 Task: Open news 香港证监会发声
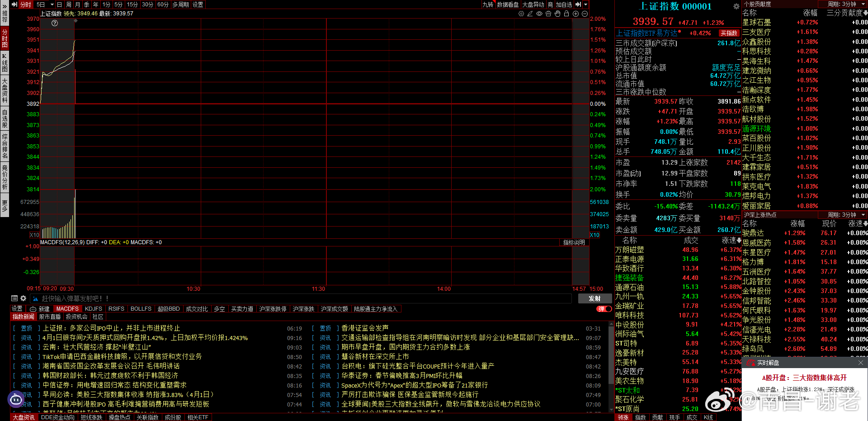(365, 328)
